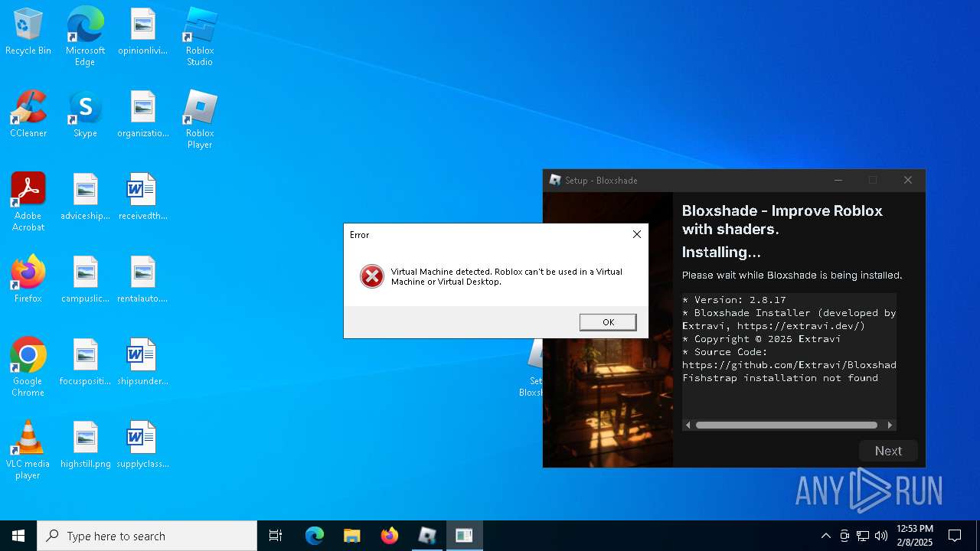The width and height of the screenshot is (980, 551).
Task: Open File Explorer from the taskbar
Action: click(351, 536)
